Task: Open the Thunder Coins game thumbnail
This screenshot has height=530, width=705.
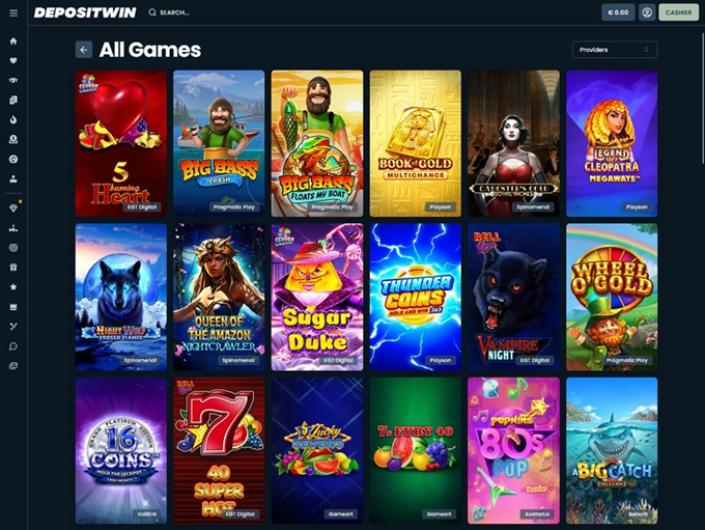Action: click(415, 297)
